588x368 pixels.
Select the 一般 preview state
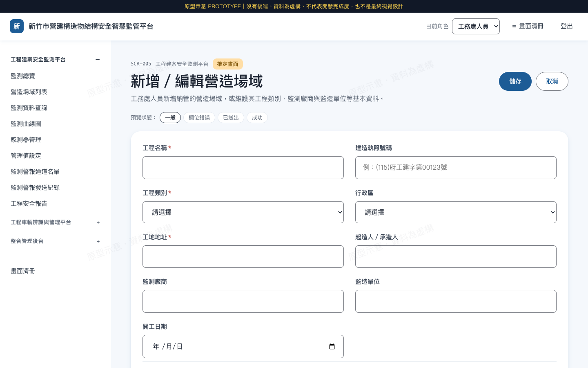(170, 118)
